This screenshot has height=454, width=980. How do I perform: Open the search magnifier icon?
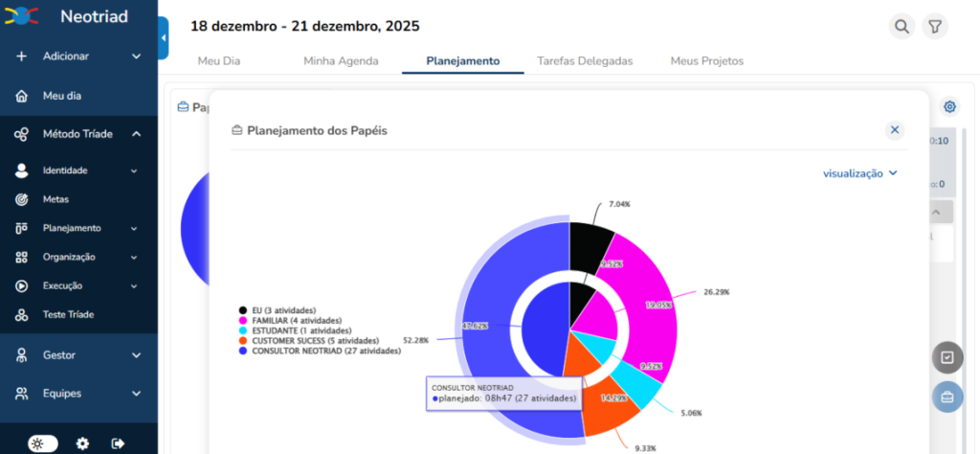901,27
